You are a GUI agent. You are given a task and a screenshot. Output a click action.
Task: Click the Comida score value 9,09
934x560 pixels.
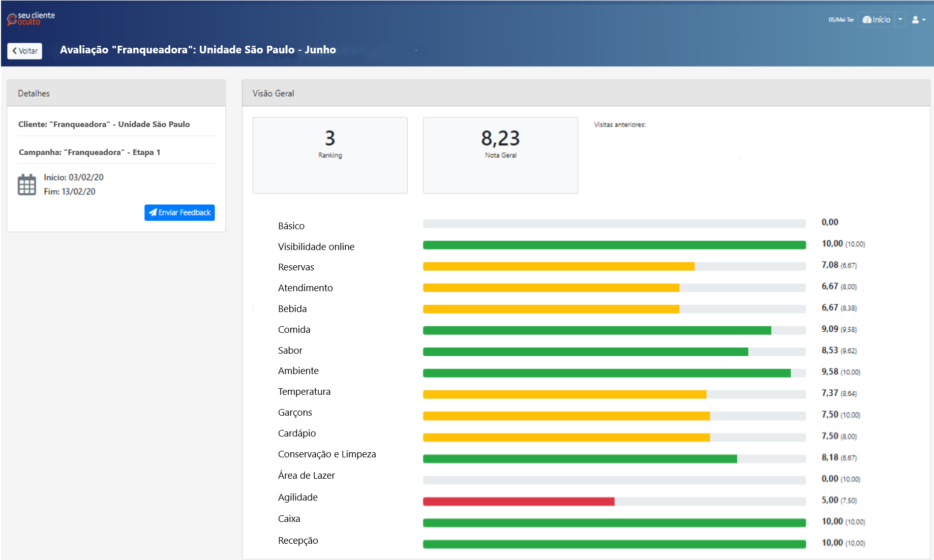(830, 329)
